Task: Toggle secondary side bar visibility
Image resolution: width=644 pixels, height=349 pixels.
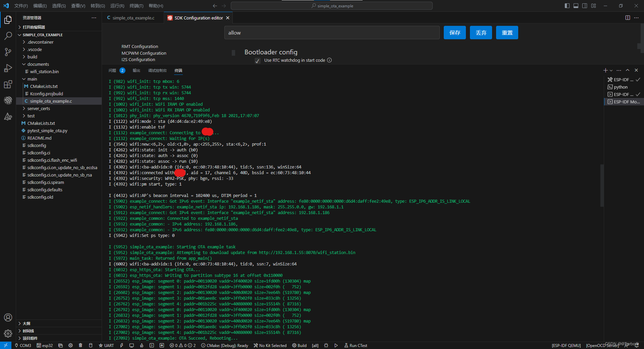Action: 585,6
